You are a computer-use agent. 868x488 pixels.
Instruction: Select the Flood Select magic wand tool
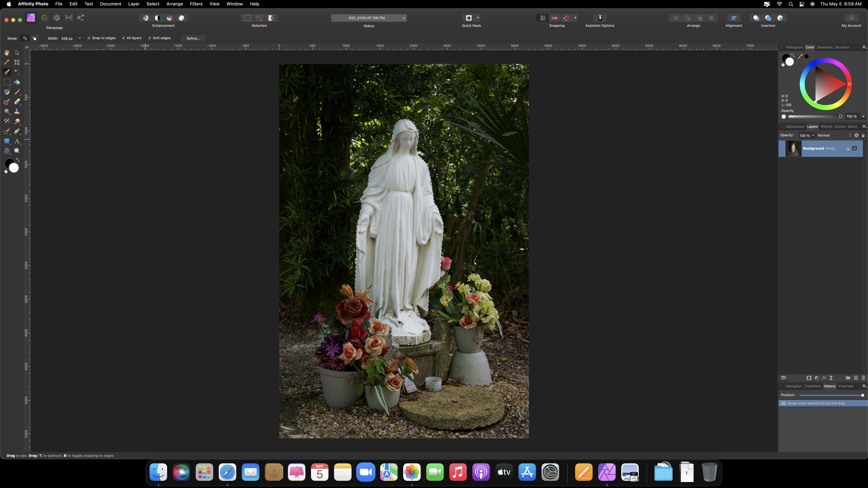[x=17, y=72]
